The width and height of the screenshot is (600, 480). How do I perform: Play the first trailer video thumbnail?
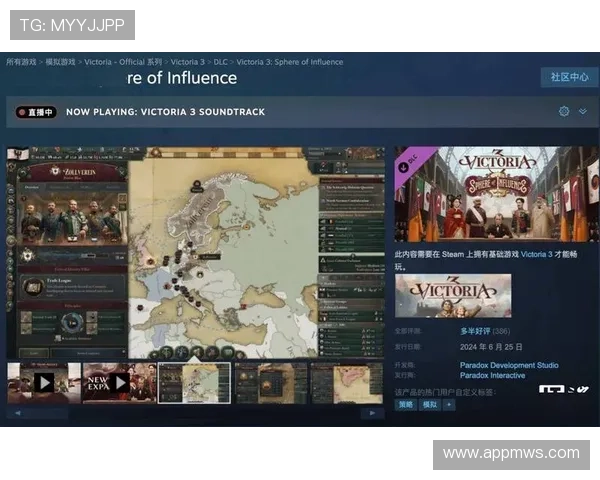pyautogui.click(x=43, y=382)
